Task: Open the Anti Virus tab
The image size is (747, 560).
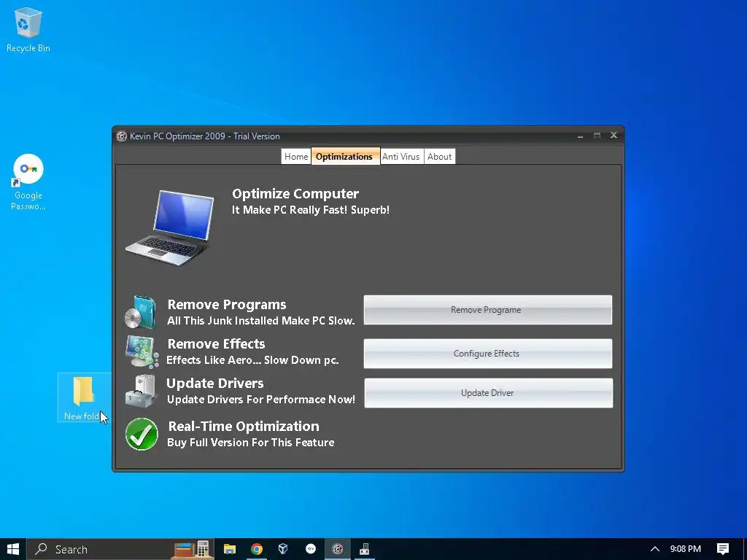Action: coord(401,157)
